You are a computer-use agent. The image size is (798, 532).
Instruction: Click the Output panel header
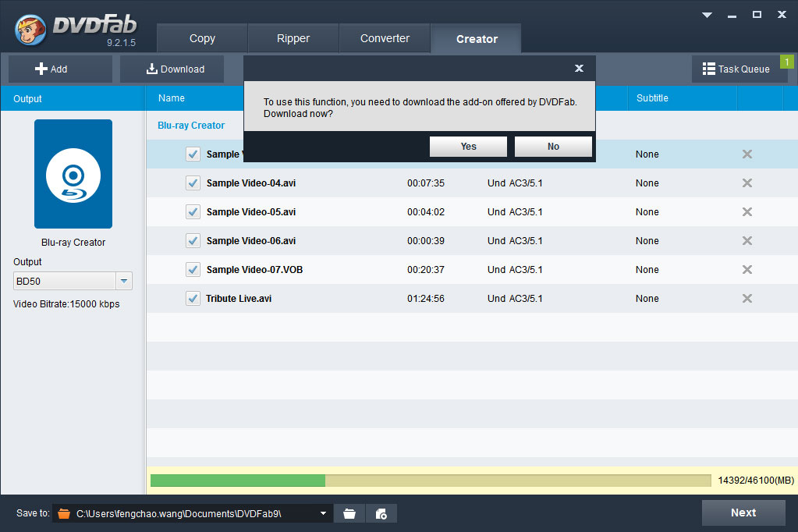73,99
